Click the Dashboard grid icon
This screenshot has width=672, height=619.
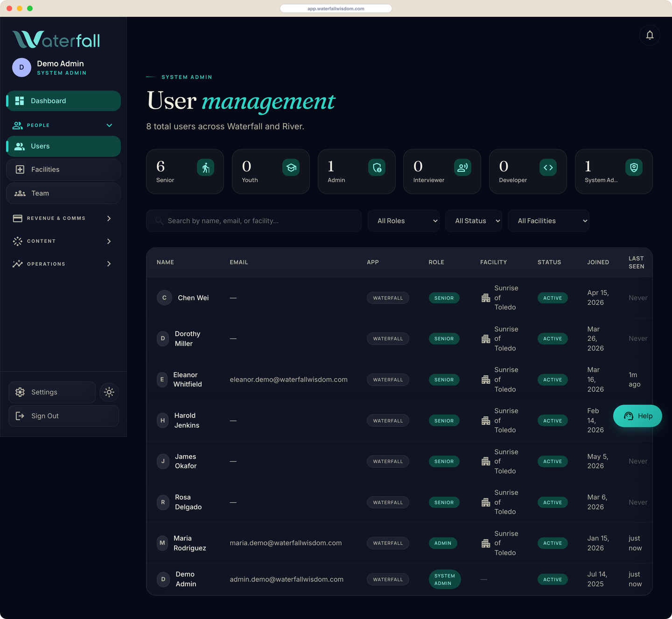pos(20,101)
